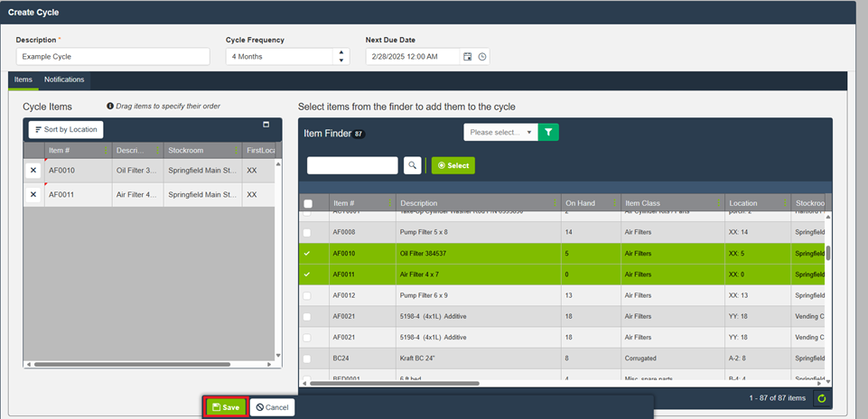Screen dimensions: 868x419
Task: Remove AF0011 from Cycle Items with X
Action: pos(33,194)
